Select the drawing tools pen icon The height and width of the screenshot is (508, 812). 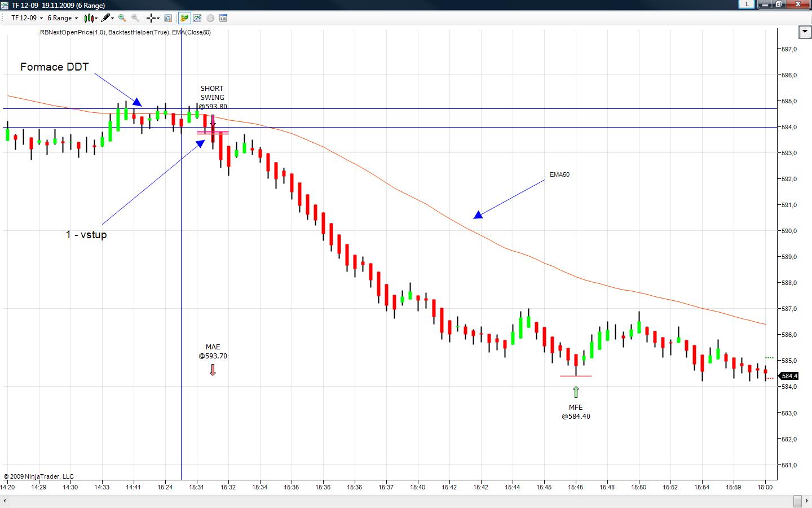pos(105,18)
